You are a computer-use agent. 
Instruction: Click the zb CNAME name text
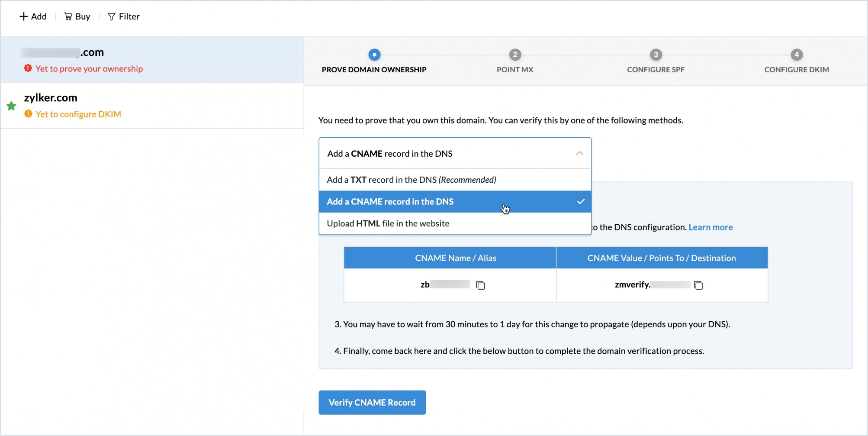click(x=445, y=284)
